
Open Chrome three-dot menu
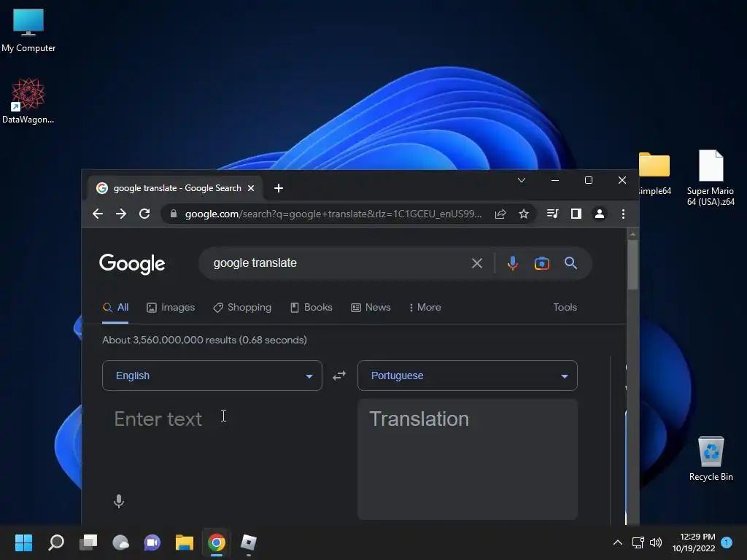(623, 214)
